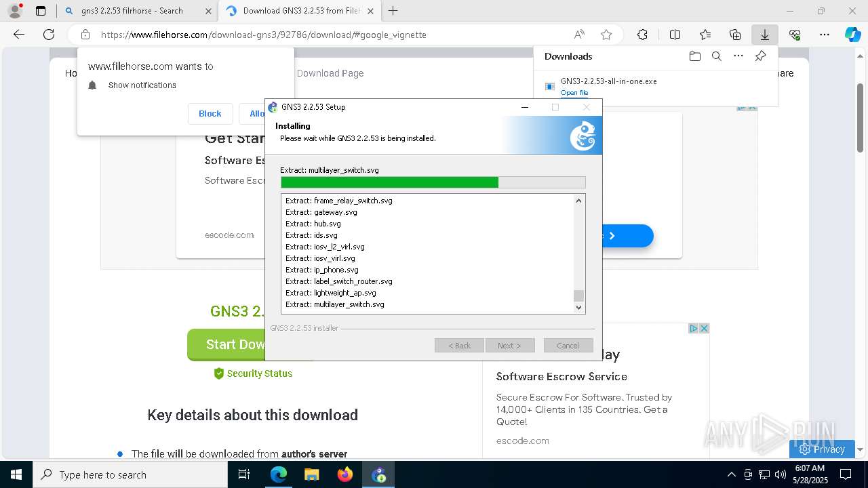Open the Extensions puzzle icon
This screenshot has width=868, height=488.
click(x=642, y=35)
